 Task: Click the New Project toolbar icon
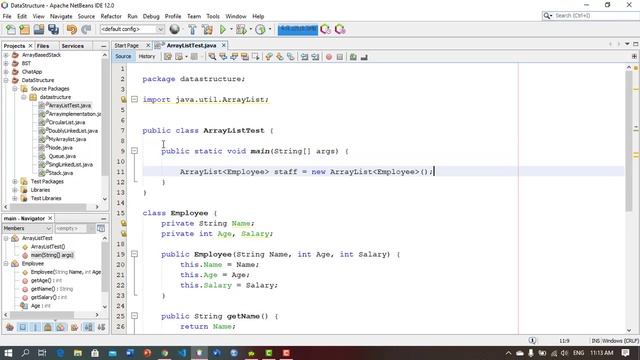click(x=25, y=29)
